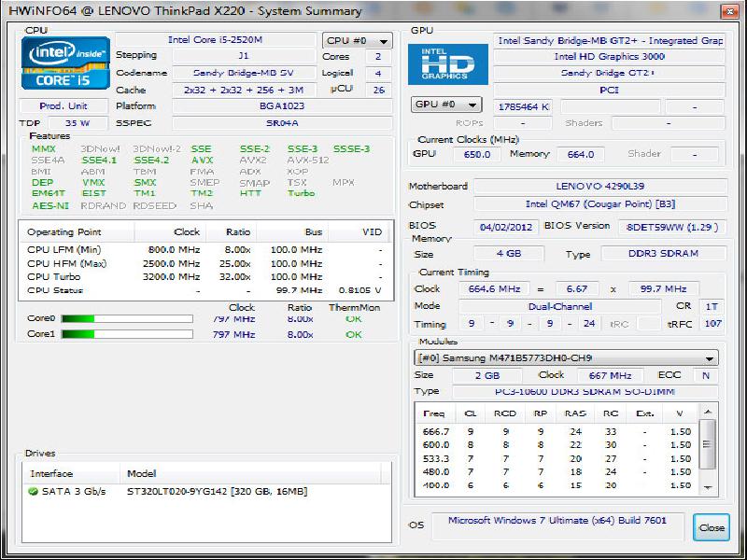
Task: Click the BIOS date 04/02/2012
Action: pyautogui.click(x=506, y=227)
